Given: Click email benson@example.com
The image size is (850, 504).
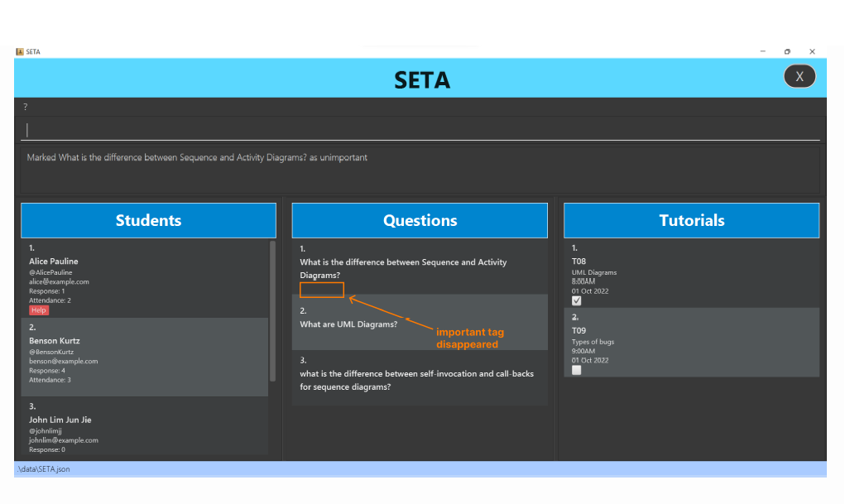Looking at the screenshot, I should (64, 361).
